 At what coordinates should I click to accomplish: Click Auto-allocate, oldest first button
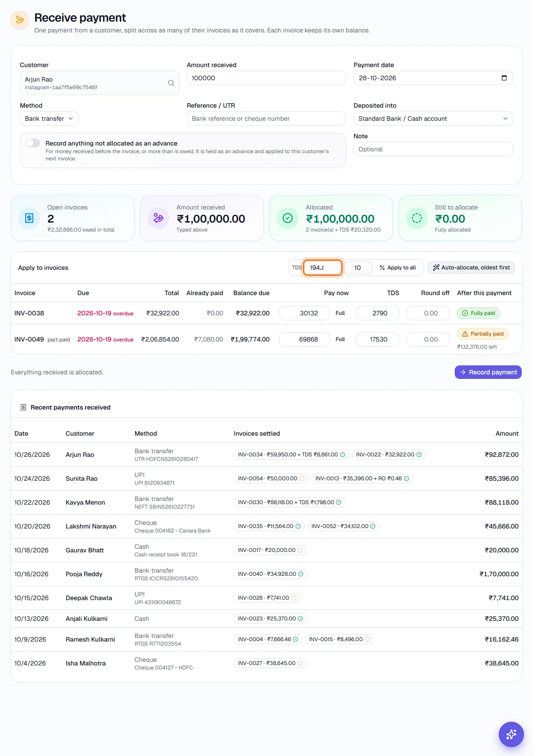[471, 268]
